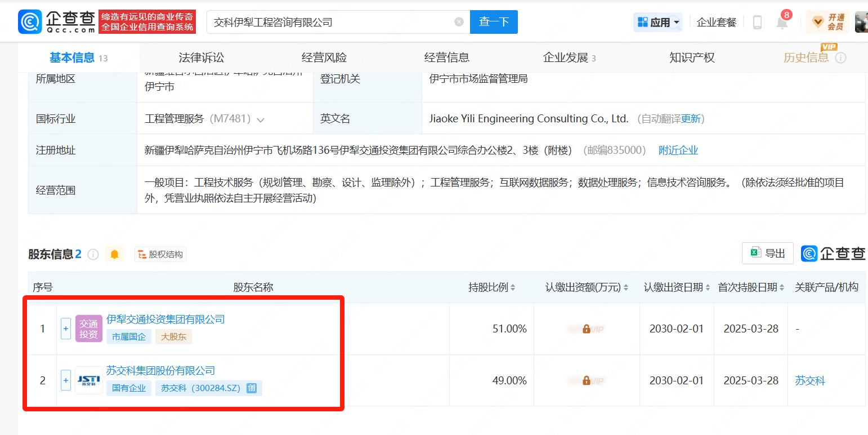Expand 工程管理服务 industry chevron
The image size is (868, 435).
point(261,119)
